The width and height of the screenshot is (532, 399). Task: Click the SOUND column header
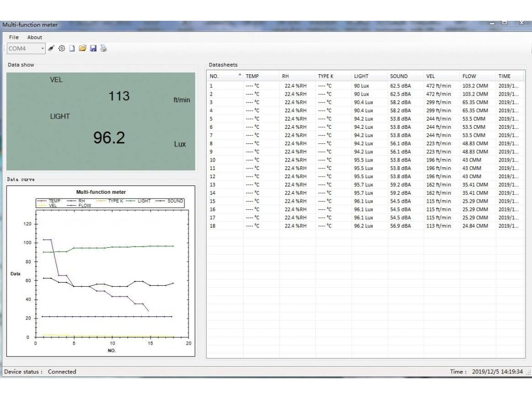point(399,76)
